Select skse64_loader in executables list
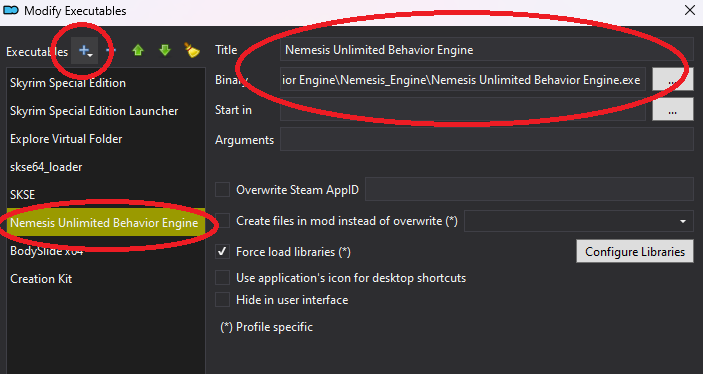703x374 pixels. click(106, 167)
